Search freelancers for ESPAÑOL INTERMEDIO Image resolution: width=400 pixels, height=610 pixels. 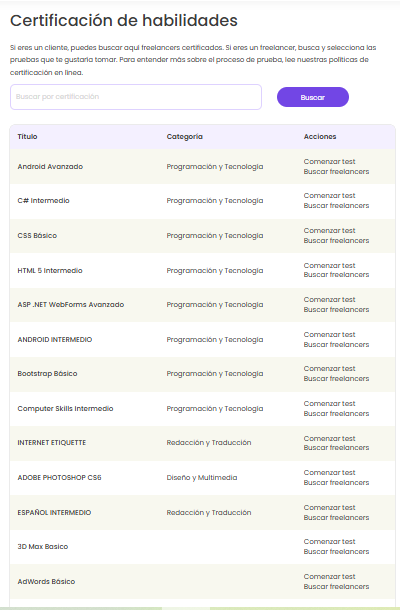pyautogui.click(x=336, y=518)
